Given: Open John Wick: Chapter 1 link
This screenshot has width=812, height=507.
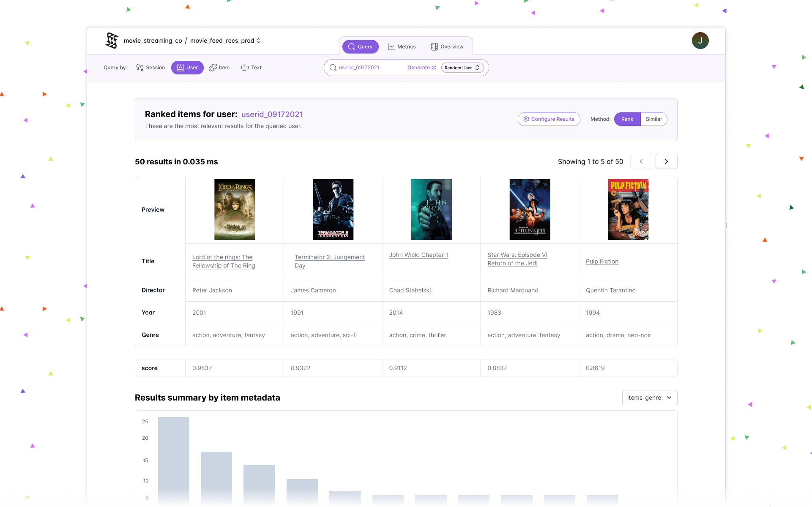Looking at the screenshot, I should point(418,255).
